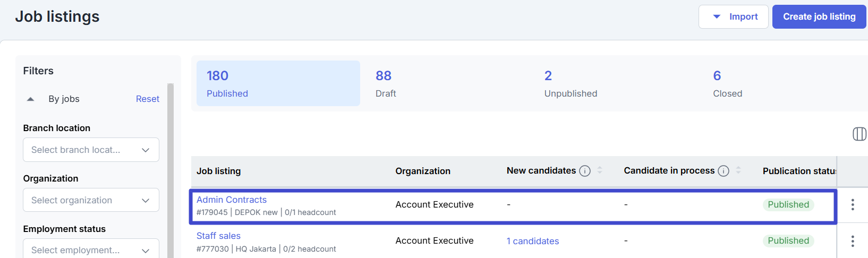Open the Import dropdown button
This screenshot has width=868, height=258.
[x=733, y=16]
